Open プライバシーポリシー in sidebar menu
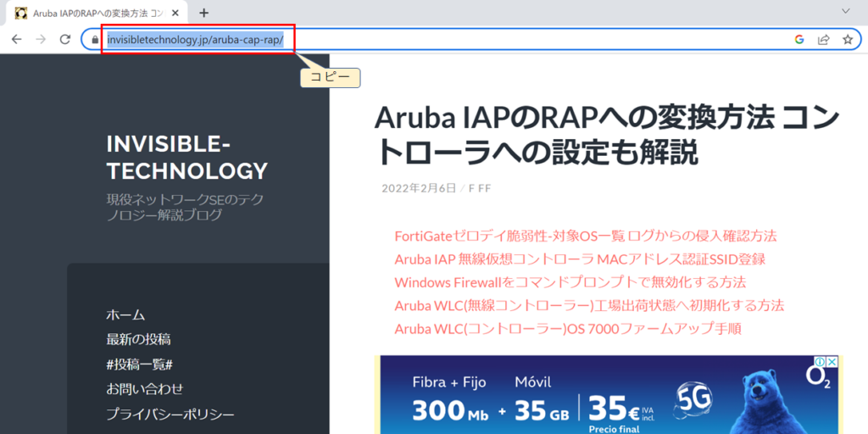This screenshot has width=868, height=434. pyautogui.click(x=170, y=415)
